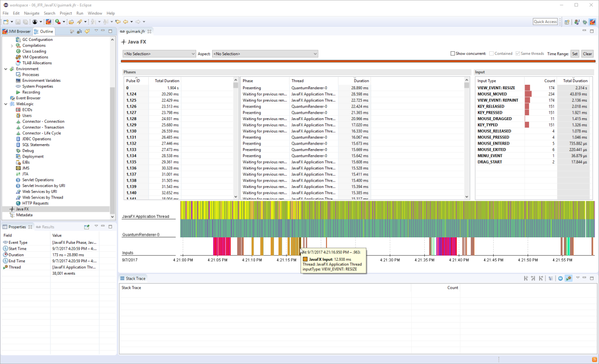Click the yellow arrow icon in Outline toolbar
This screenshot has height=364, width=599.
(87, 31)
